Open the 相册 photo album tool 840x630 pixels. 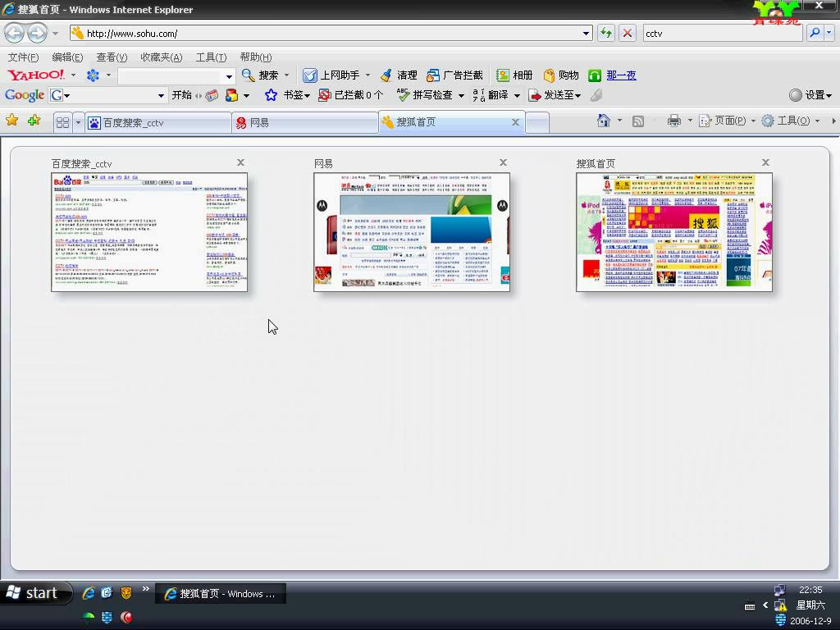coord(514,75)
